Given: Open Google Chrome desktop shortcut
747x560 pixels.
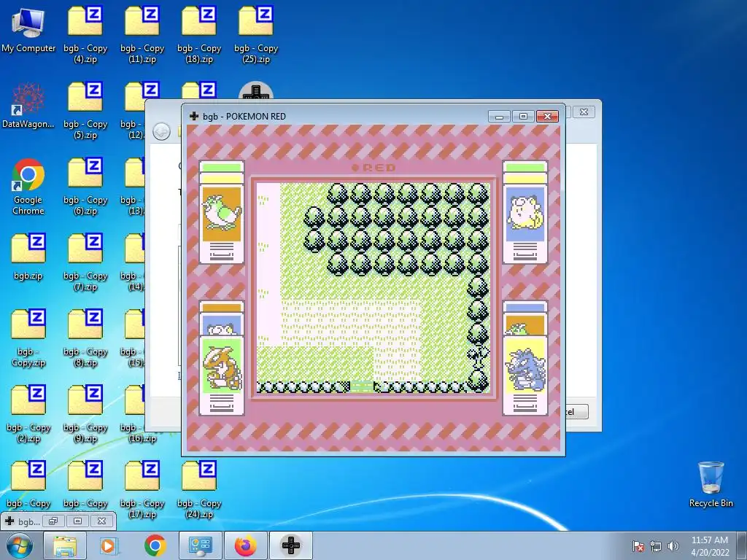Looking at the screenshot, I should (28, 187).
